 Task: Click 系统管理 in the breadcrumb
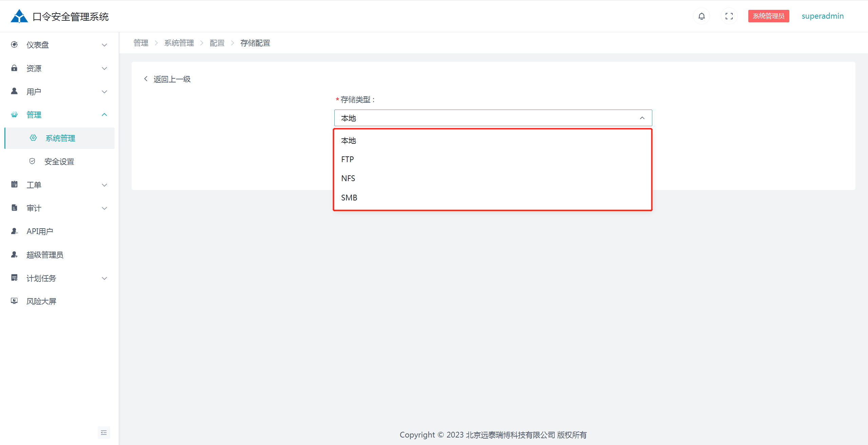click(179, 43)
